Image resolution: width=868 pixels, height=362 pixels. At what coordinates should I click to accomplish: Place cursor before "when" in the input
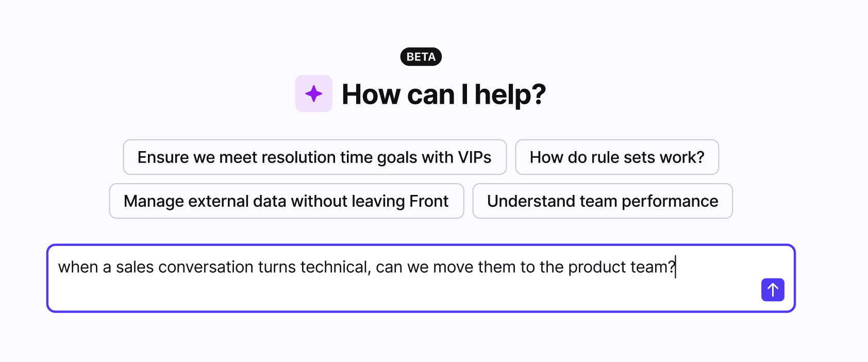tap(58, 267)
